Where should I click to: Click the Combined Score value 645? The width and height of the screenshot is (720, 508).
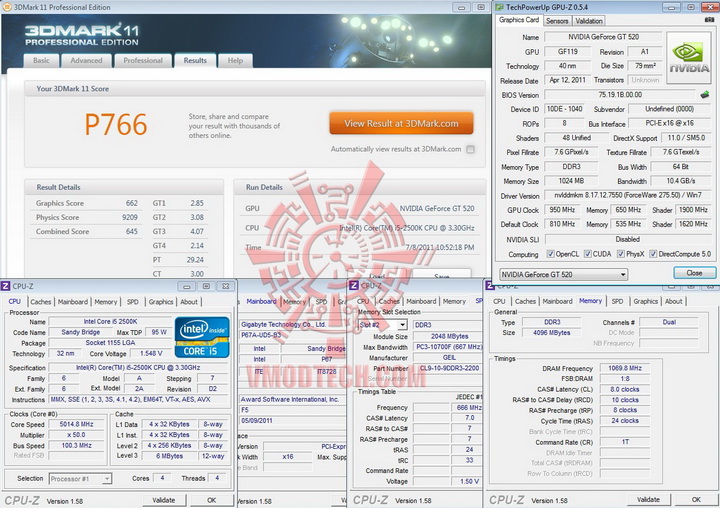click(x=131, y=231)
